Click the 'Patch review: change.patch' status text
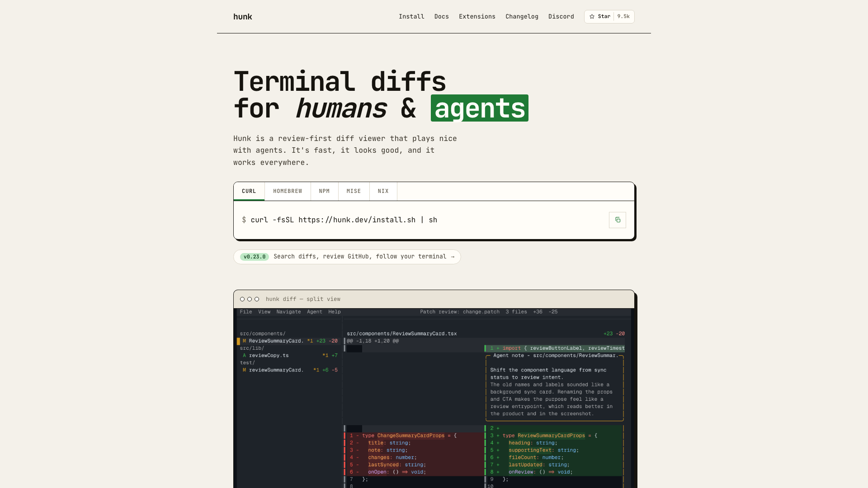 (460, 312)
